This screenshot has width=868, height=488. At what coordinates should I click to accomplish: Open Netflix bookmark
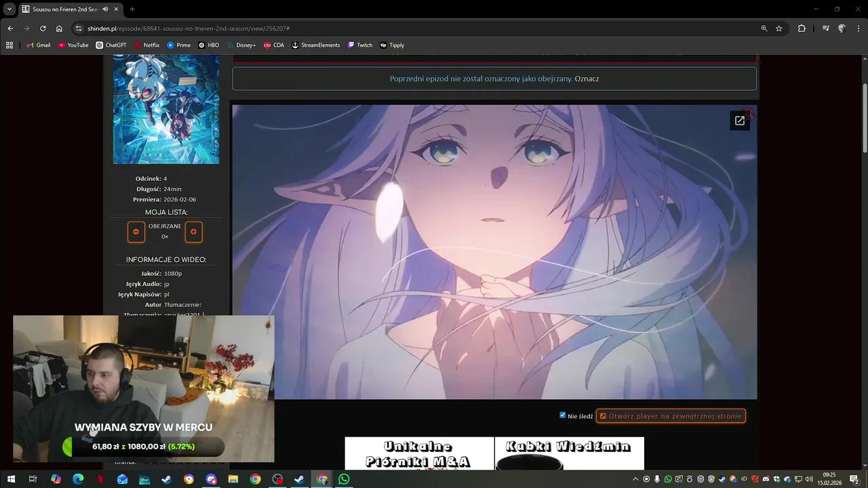point(146,45)
